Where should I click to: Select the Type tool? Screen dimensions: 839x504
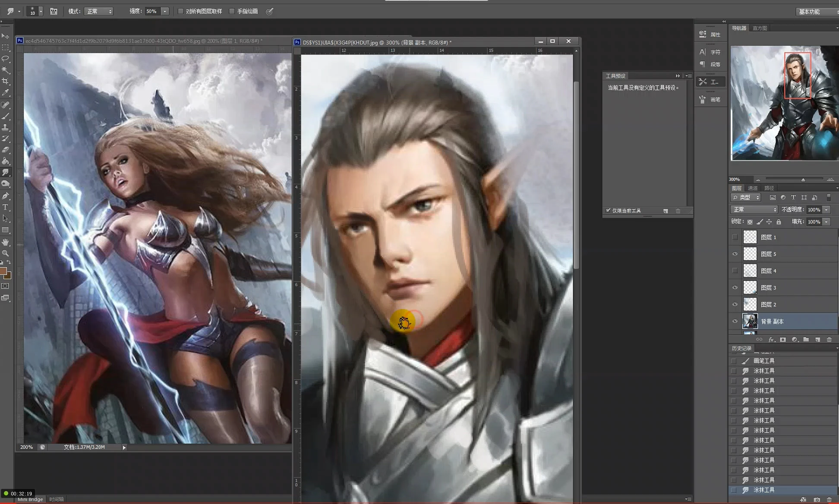[6, 207]
